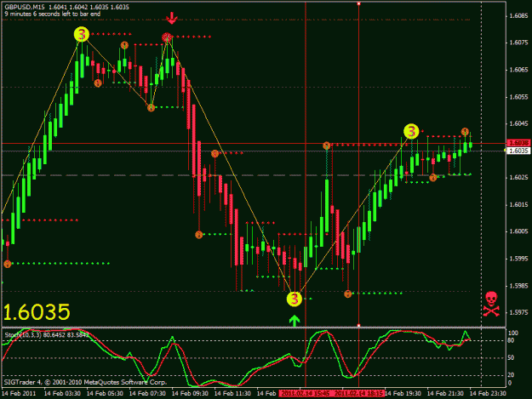This screenshot has width=532, height=399.
Task: Click the stochastic scale value 100
Action: point(513,333)
